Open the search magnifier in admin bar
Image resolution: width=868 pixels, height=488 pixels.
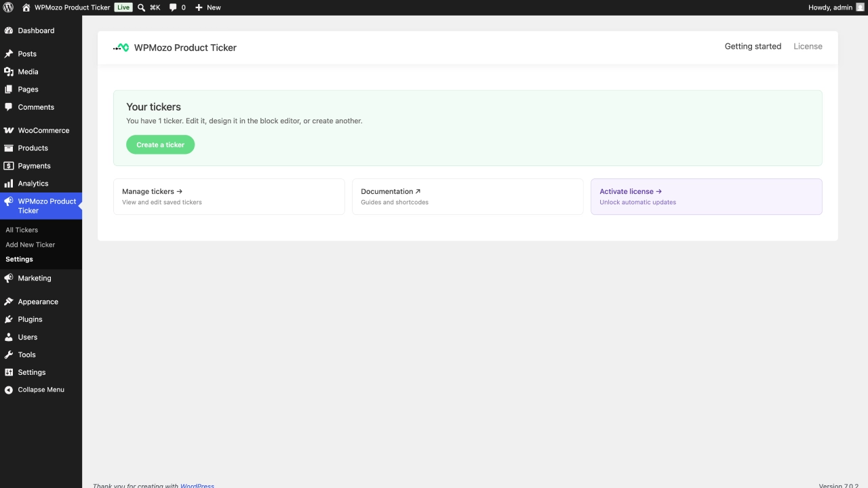click(141, 7)
